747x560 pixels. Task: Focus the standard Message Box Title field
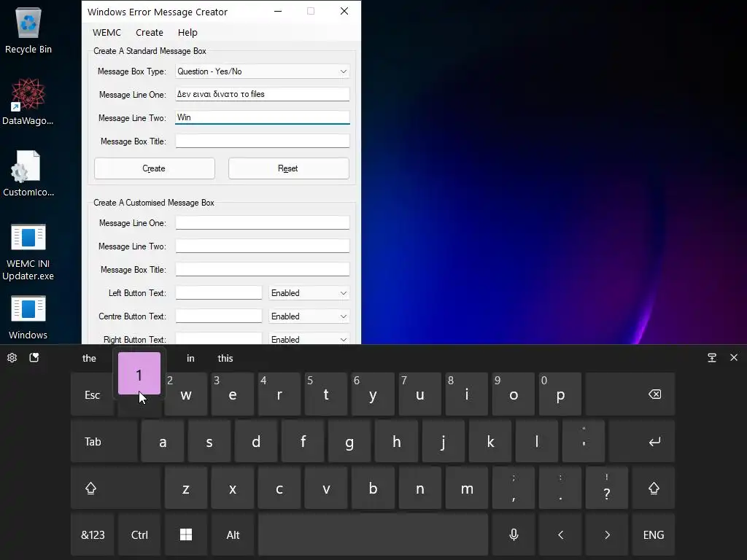[x=263, y=141]
